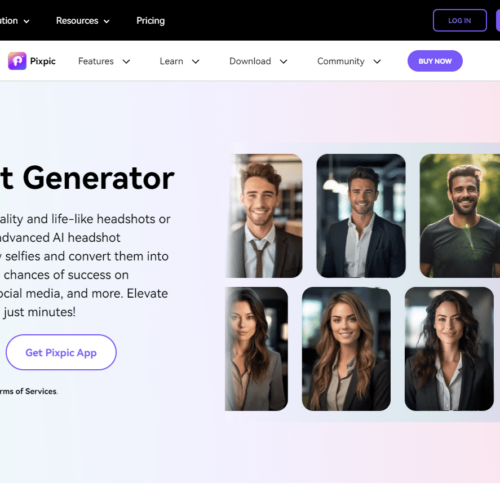Click the BUY NOW button
Viewport: 500px width, 500px height.
435,61
